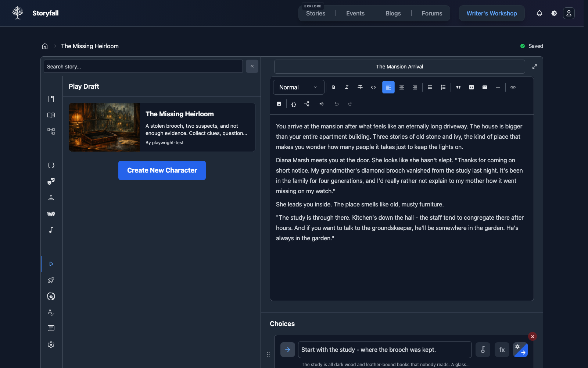
Task: Open the Normal paragraph style dropdown
Action: pos(298,87)
